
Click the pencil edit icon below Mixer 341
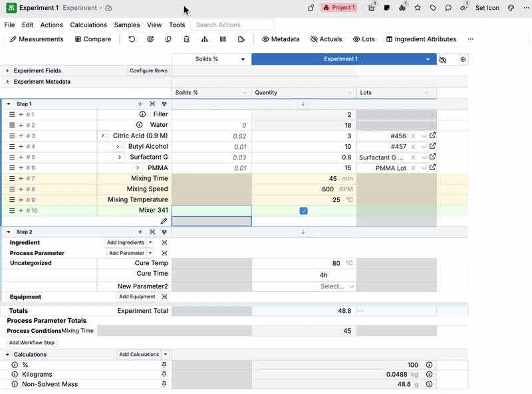[x=164, y=221]
